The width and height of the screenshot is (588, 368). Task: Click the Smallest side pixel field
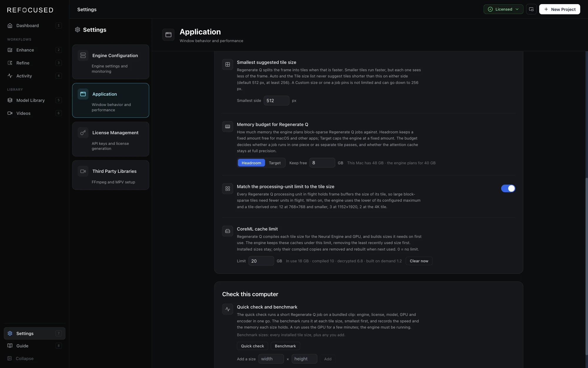276,101
